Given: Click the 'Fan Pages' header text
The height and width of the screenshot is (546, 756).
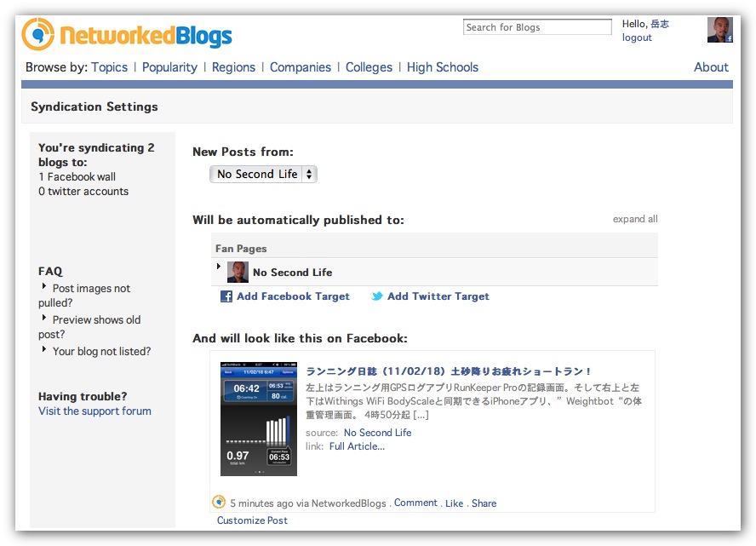Looking at the screenshot, I should (241, 249).
